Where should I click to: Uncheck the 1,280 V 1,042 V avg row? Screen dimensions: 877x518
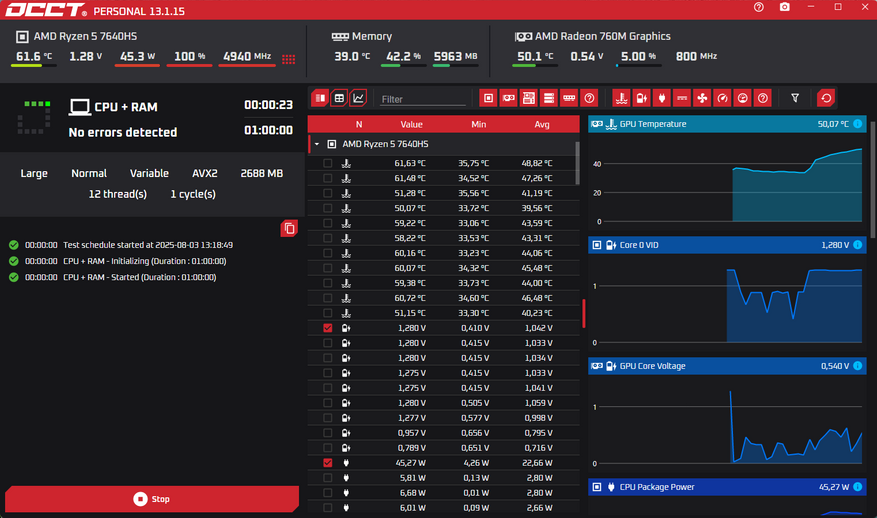[328, 328]
